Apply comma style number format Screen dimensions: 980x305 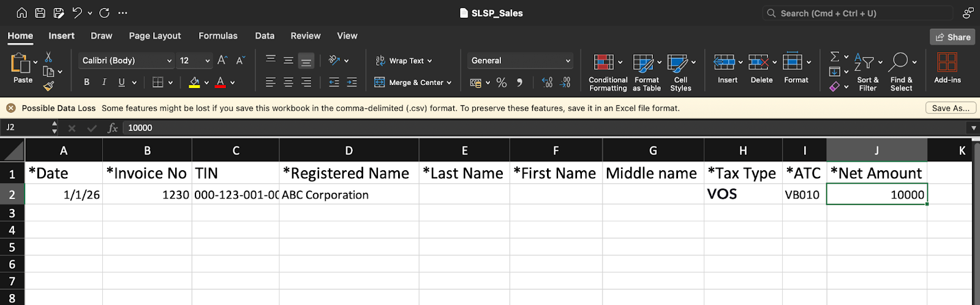[x=519, y=82]
